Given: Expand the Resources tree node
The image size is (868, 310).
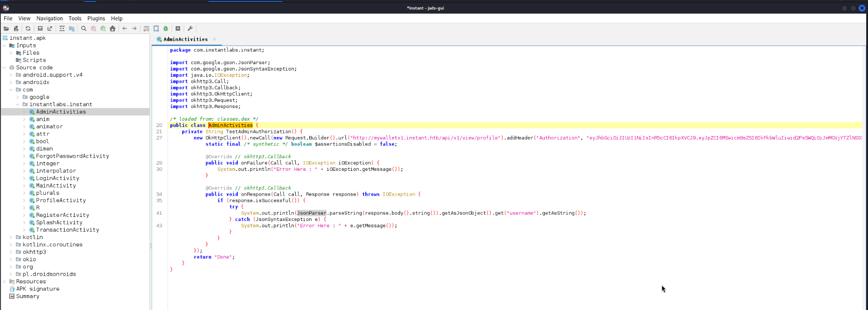Looking at the screenshot, I should click(x=5, y=282).
